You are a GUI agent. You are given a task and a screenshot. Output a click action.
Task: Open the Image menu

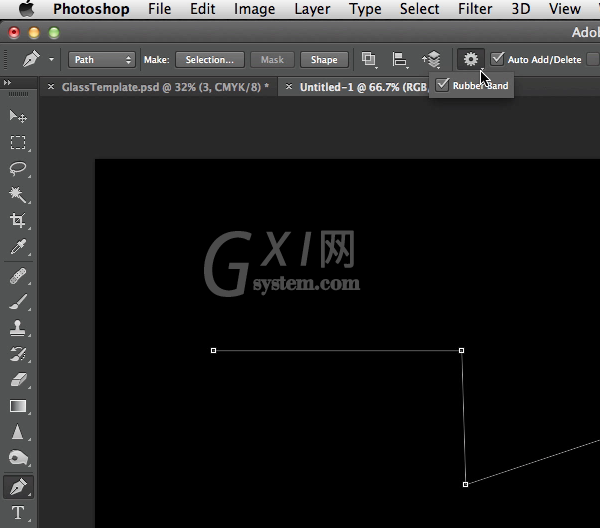click(254, 9)
